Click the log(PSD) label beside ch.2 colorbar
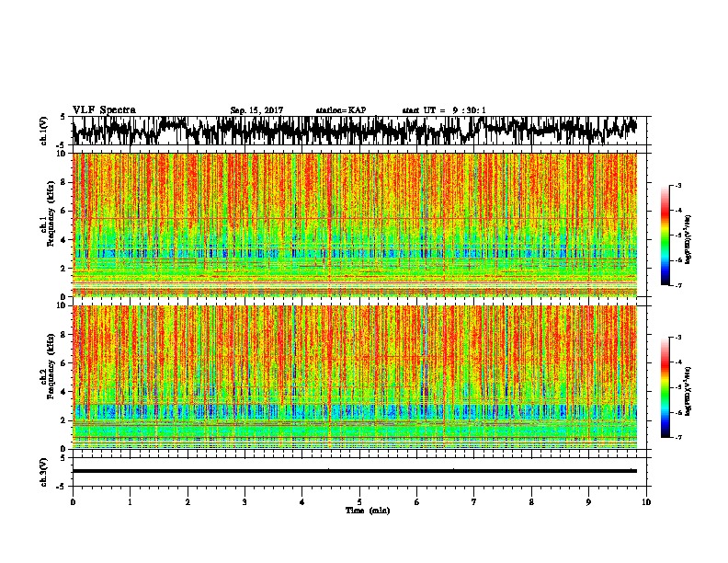The width and height of the screenshot is (728, 563). tap(688, 391)
